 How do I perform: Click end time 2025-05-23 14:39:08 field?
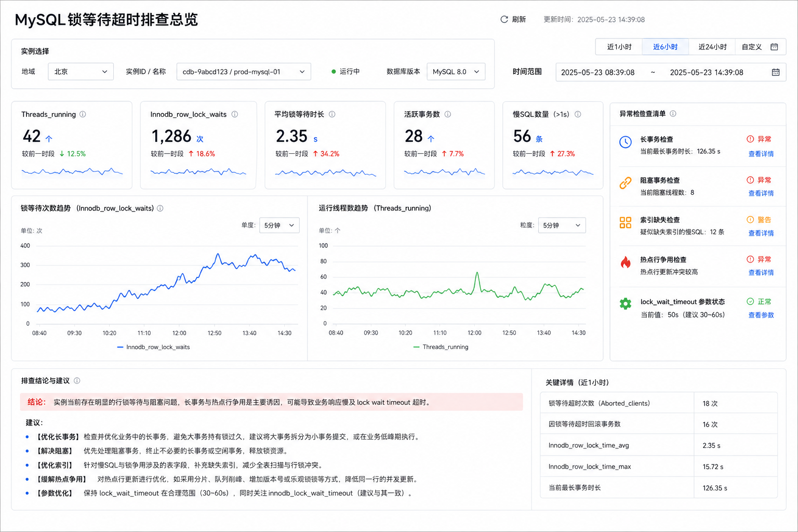(x=707, y=72)
